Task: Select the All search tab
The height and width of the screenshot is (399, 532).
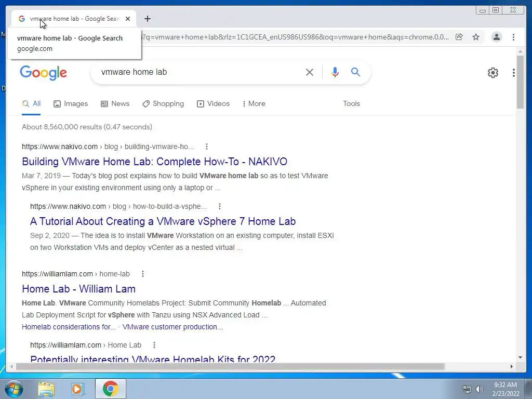Action: (31, 104)
